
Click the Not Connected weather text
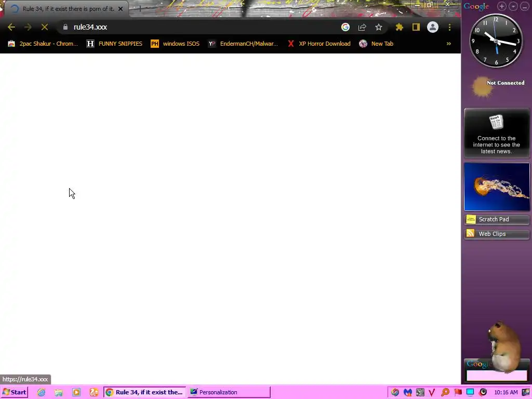[506, 83]
